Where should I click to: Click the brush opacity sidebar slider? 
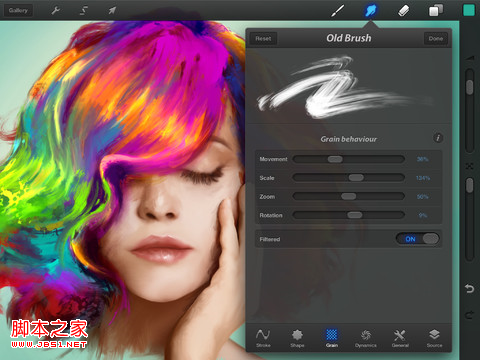470,218
